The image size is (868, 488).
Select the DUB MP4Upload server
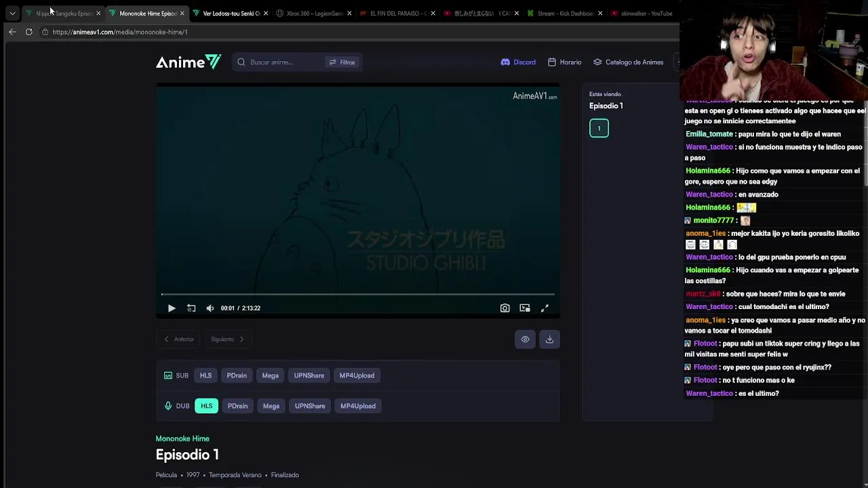[358, 406]
